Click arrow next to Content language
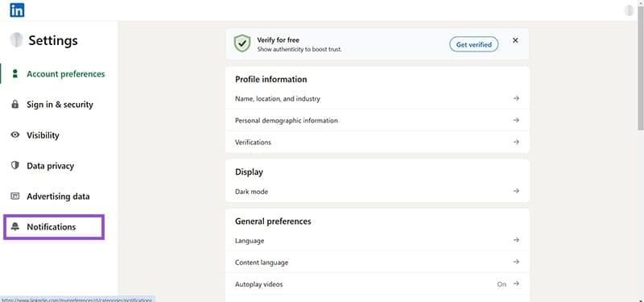Image resolution: width=644 pixels, height=302 pixels. point(516,262)
